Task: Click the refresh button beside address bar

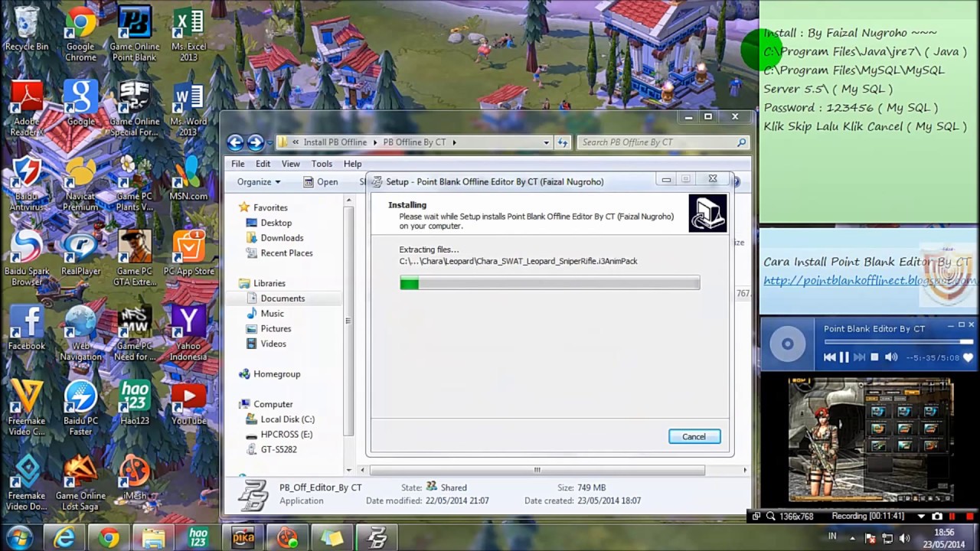Action: point(563,142)
